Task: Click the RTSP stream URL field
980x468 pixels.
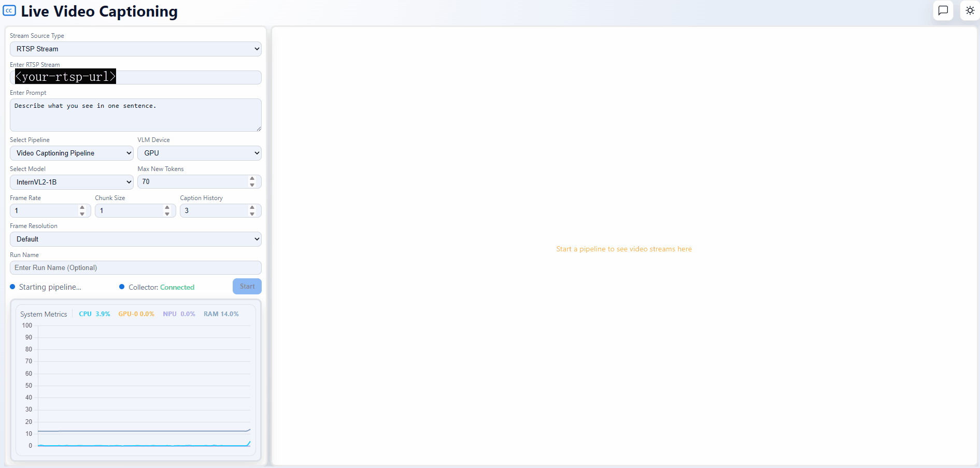Action: pyautogui.click(x=136, y=77)
